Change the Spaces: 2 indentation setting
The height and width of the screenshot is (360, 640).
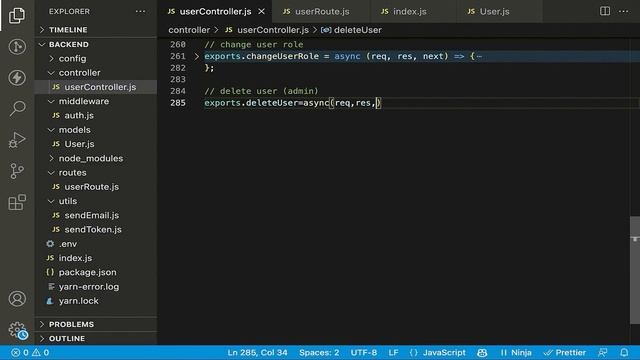(319, 352)
